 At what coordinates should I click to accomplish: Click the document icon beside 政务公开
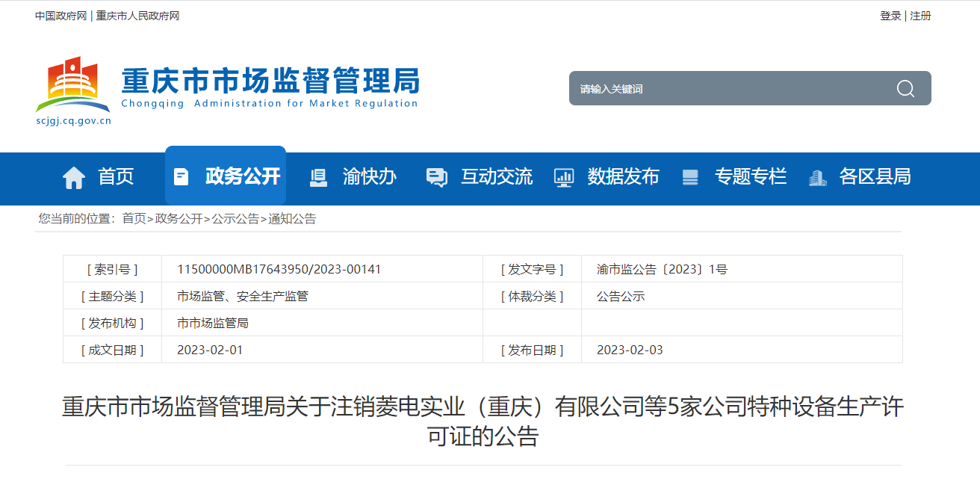point(181,177)
